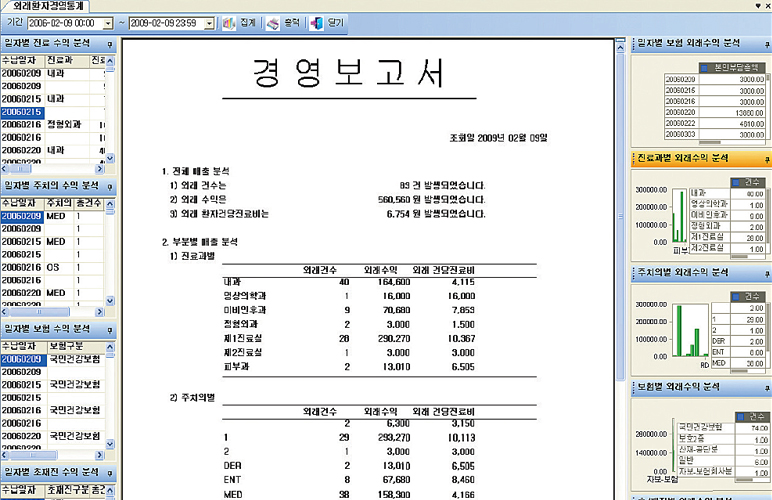Viewport: 772px width, 500px height.
Task: Click scroll-up arrow of the 경영보고서 report view
Action: coord(620,48)
